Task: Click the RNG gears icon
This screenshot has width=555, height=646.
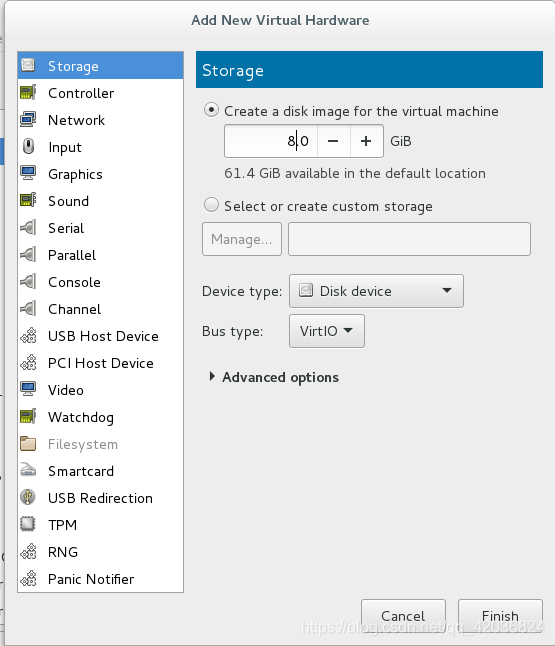Action: [x=28, y=552]
